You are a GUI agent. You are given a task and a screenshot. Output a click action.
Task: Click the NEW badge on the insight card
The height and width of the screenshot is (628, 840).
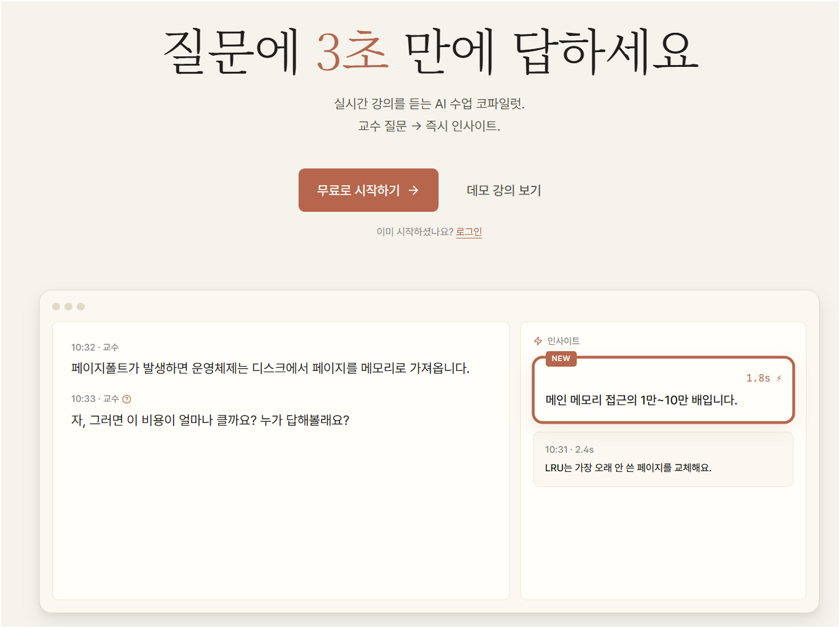561,359
